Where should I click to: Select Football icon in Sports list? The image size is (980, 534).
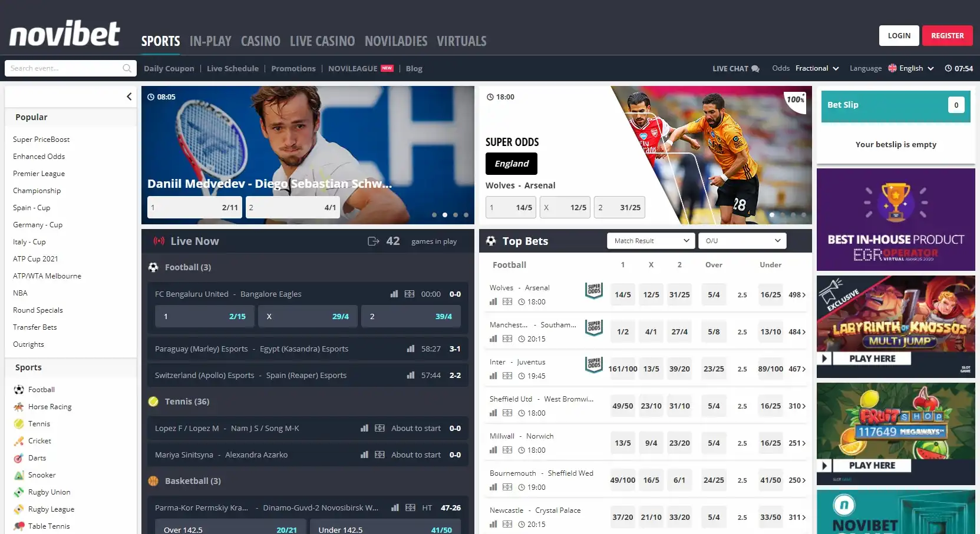coord(19,390)
